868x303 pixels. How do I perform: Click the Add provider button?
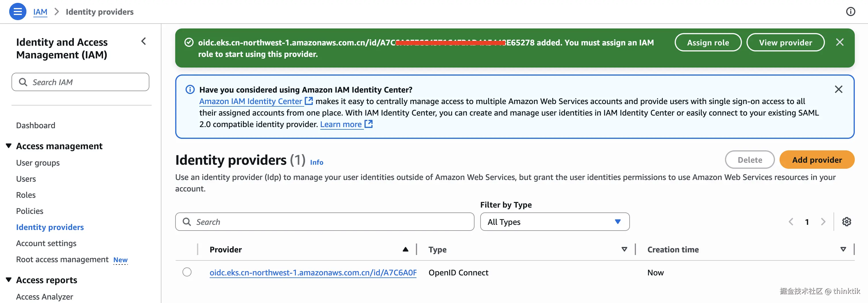[x=817, y=160]
